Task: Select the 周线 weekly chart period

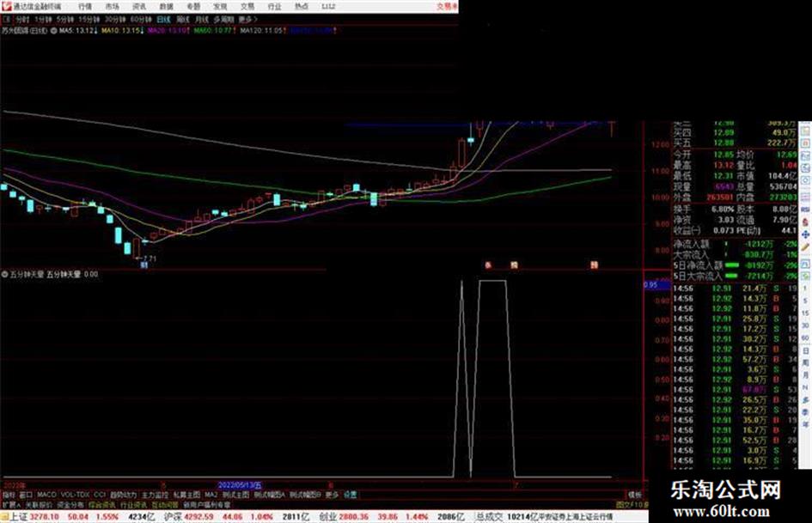Action: (183, 19)
